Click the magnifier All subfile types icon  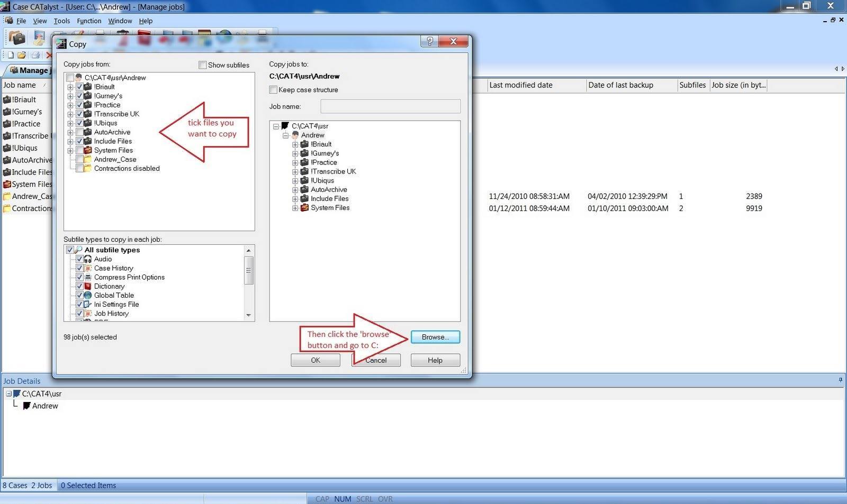point(78,250)
